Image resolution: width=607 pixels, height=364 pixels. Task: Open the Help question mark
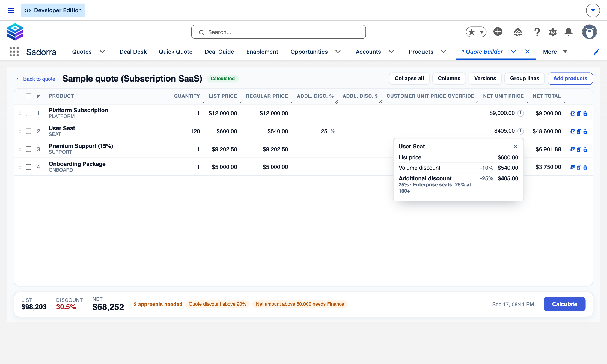pyautogui.click(x=537, y=32)
